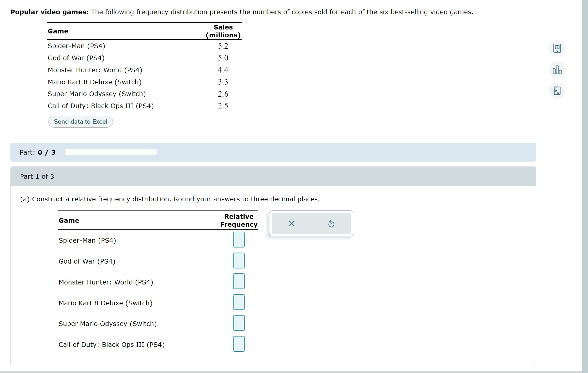Image resolution: width=588 pixels, height=373 pixels.
Task: Click the Part progress bar
Action: (111, 152)
